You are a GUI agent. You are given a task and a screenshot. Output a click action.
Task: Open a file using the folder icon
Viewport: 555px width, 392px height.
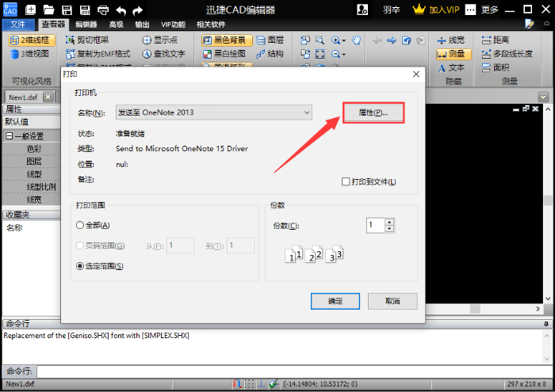coord(48,10)
